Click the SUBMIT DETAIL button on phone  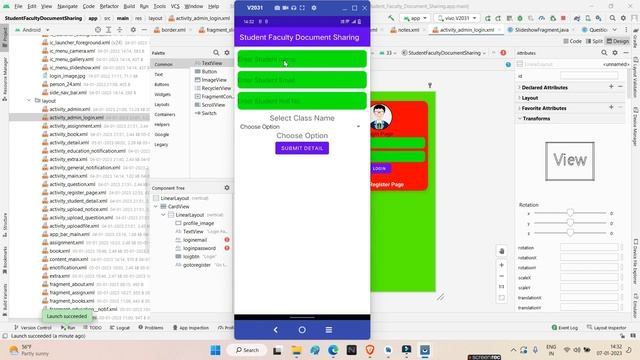302,148
